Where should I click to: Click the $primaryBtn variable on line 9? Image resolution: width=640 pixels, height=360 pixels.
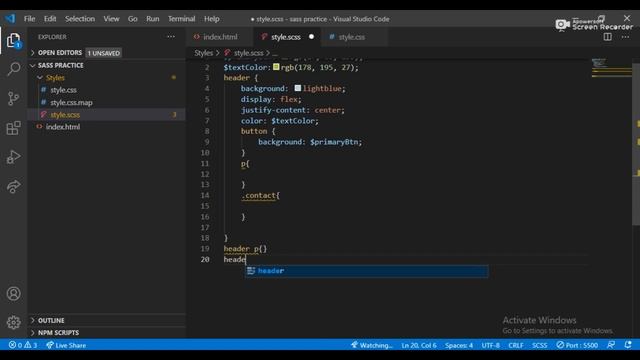[x=334, y=142]
